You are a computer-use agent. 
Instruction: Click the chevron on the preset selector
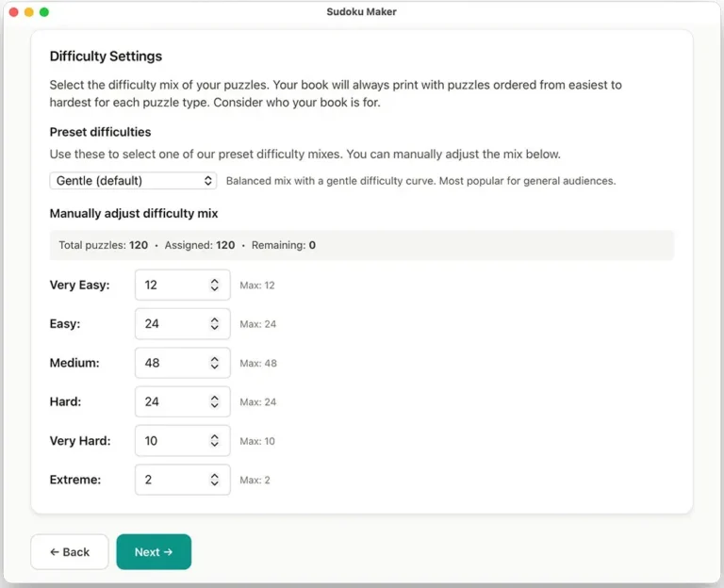coord(208,180)
